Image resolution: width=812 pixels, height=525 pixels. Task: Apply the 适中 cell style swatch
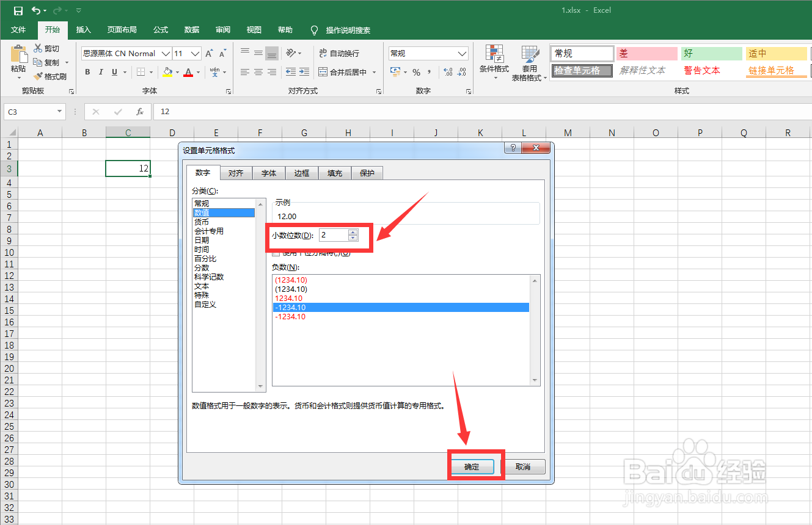777,54
